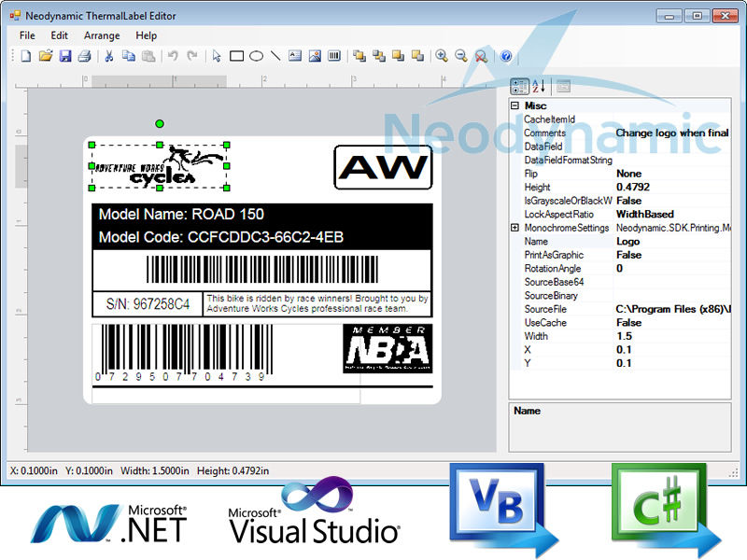Open help with question mark icon
Screen dimensions: 747x560
click(x=506, y=56)
